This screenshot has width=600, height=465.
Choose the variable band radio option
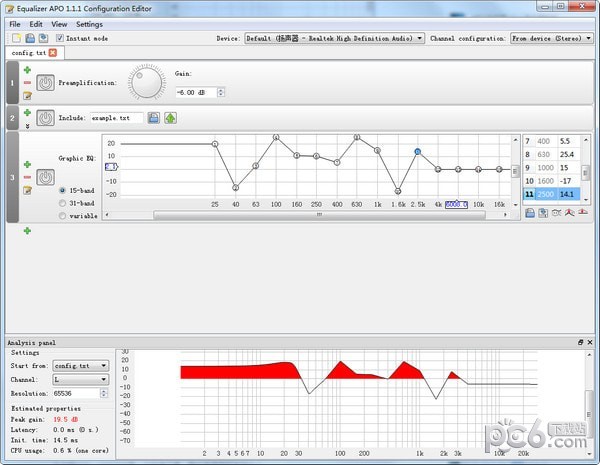pos(64,215)
